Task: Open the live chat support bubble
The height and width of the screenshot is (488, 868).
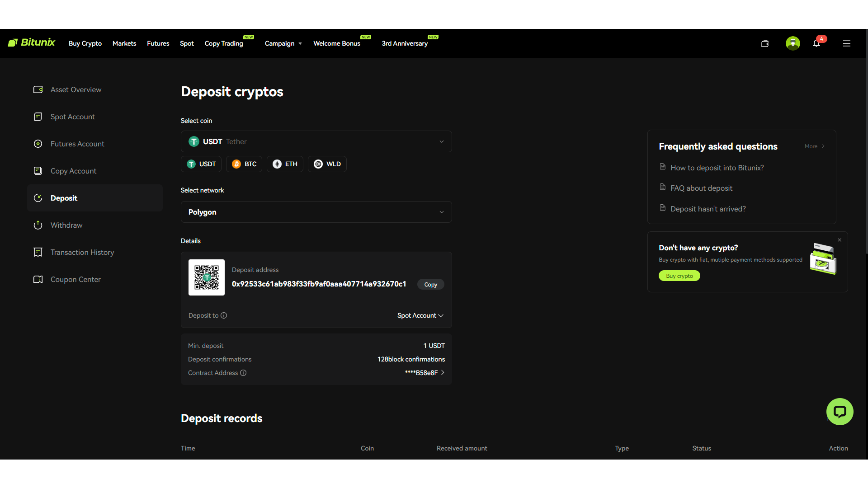Action: 840,412
